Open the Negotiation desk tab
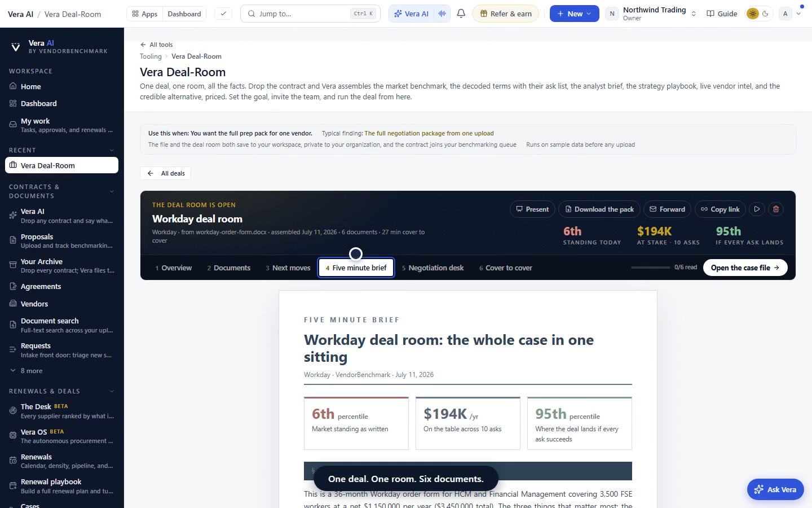812x508 pixels. (433, 268)
